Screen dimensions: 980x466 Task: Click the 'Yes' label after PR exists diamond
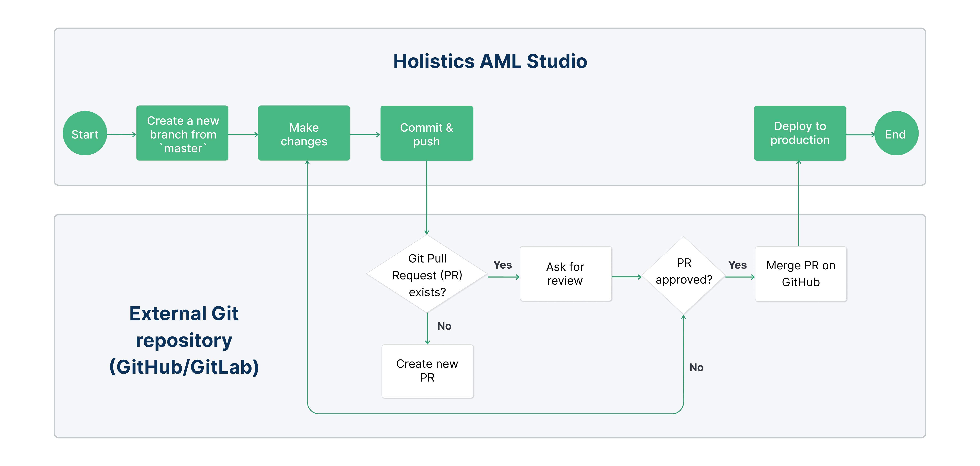point(502,265)
